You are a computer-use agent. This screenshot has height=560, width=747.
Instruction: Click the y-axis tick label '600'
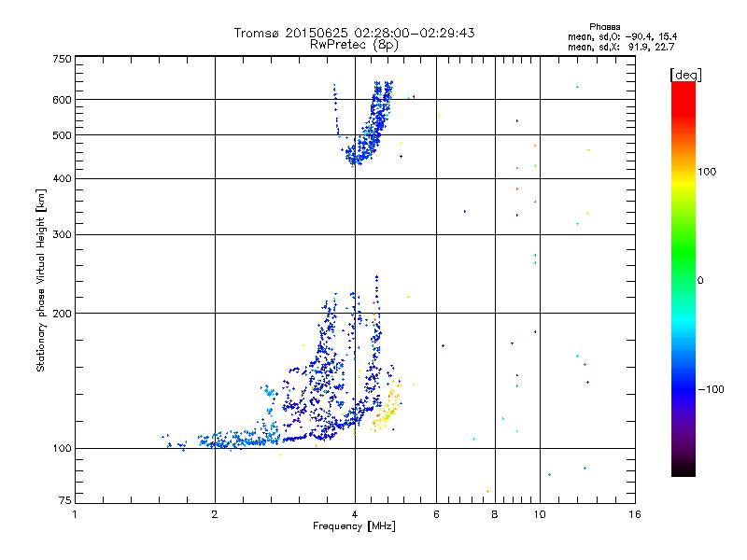pyautogui.click(x=63, y=100)
